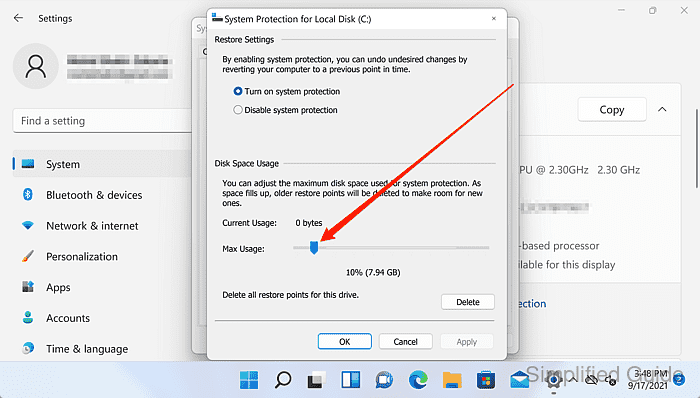Click Settings gear on taskbar
The width and height of the screenshot is (700, 398).
pyautogui.click(x=554, y=380)
